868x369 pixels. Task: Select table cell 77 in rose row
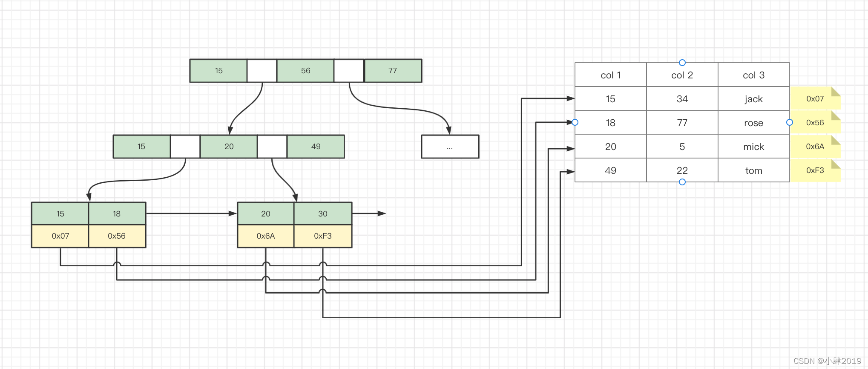click(682, 123)
